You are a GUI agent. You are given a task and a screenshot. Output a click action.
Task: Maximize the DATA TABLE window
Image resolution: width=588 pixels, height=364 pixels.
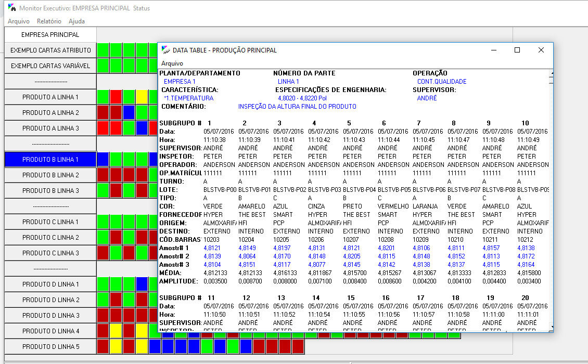(517, 50)
